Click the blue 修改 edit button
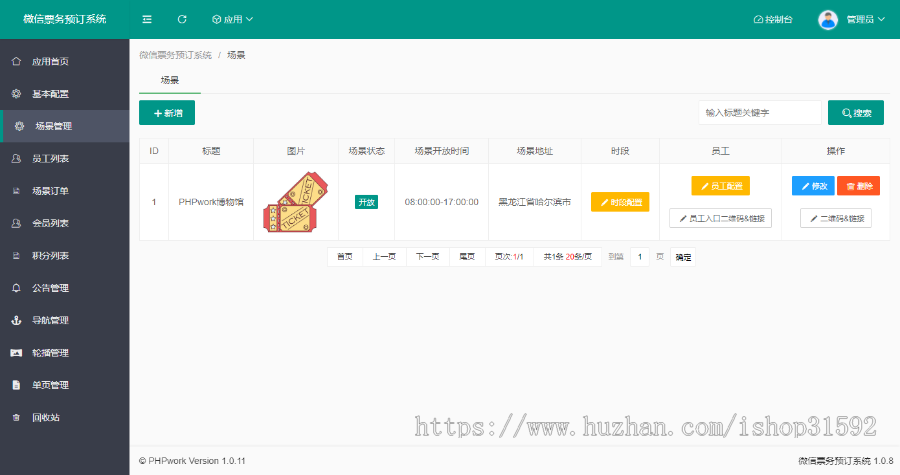This screenshot has width=900, height=475. tap(813, 186)
